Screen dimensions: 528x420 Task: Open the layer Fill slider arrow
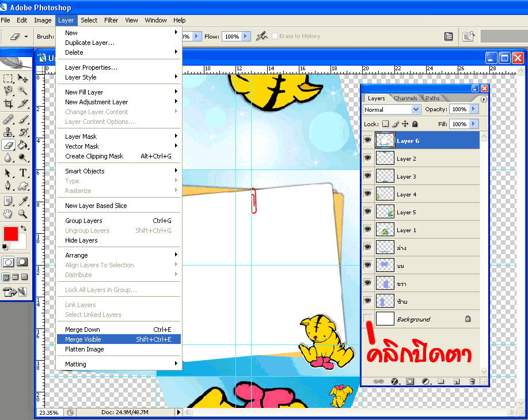coord(473,124)
